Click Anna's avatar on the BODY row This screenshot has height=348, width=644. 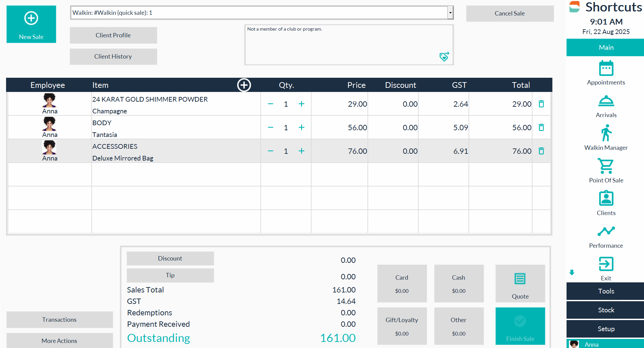coord(50,124)
